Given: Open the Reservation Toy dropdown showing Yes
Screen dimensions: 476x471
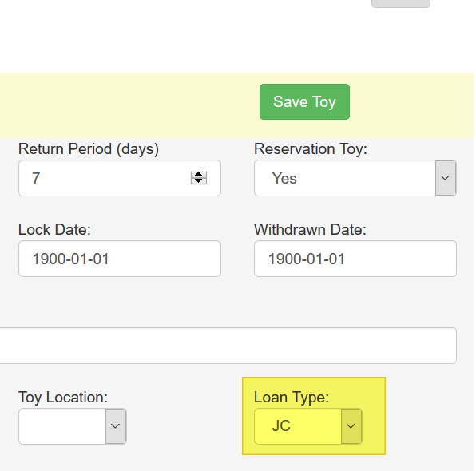Looking at the screenshot, I should coord(355,178).
